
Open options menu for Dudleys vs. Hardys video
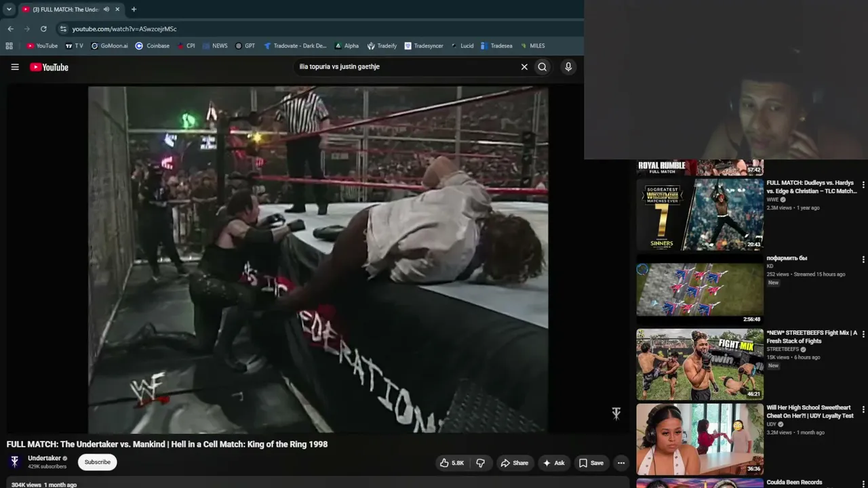coord(863,184)
